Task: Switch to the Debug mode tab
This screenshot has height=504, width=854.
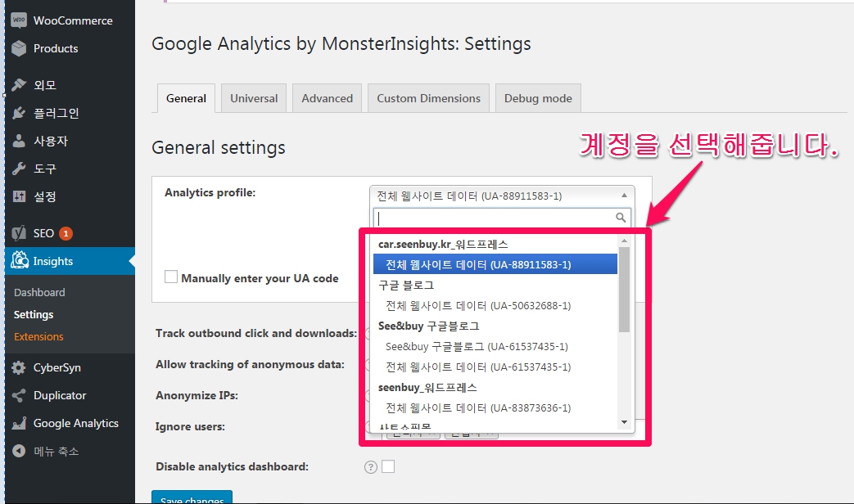Action: tap(538, 98)
